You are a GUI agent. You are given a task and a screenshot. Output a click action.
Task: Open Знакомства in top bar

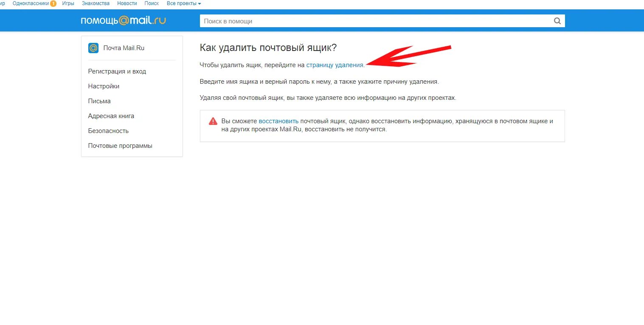click(x=96, y=3)
